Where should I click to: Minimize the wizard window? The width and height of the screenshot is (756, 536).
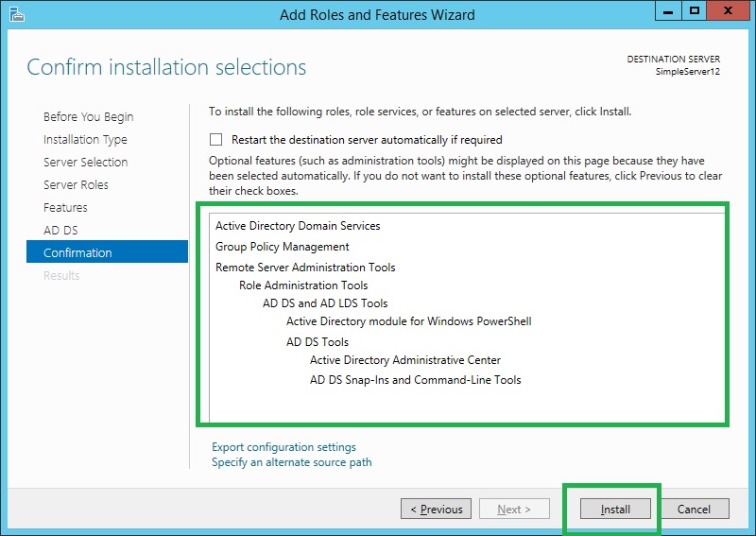[666, 11]
